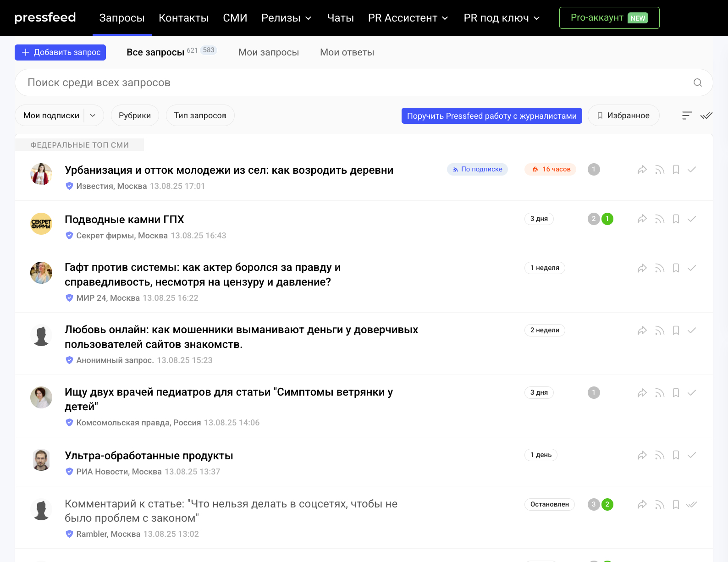Viewport: 728px width, 562px height.
Task: Open the Релизы dropdown menu
Action: click(286, 18)
